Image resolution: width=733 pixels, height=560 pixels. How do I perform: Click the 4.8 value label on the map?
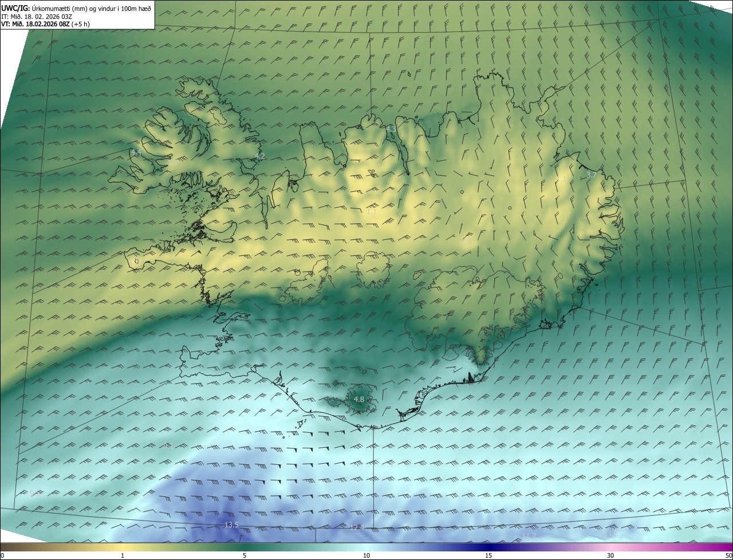point(359,399)
